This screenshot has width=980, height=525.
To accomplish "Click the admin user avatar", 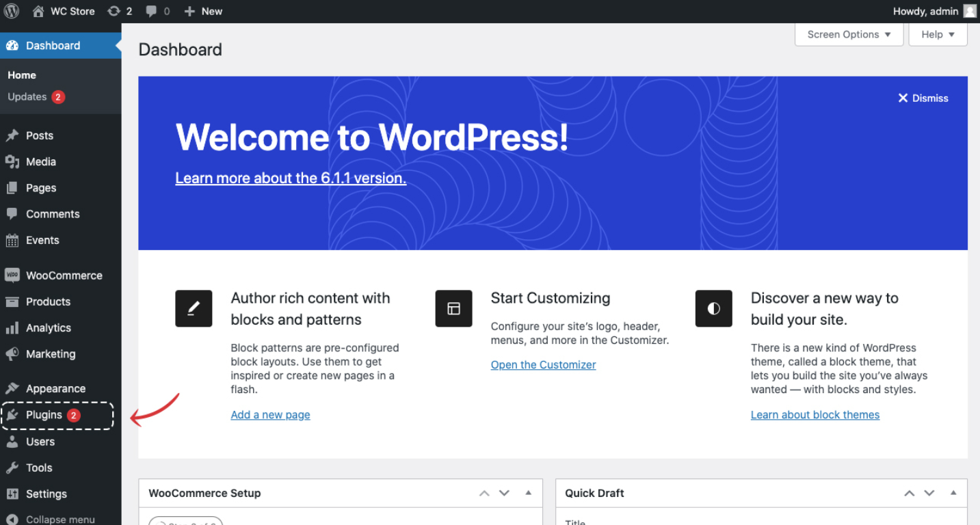I will pyautogui.click(x=970, y=11).
